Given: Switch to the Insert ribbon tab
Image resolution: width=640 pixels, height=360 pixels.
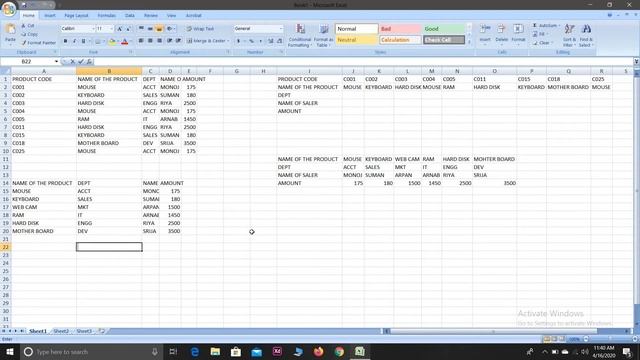Looking at the screenshot, I should pos(50,16).
